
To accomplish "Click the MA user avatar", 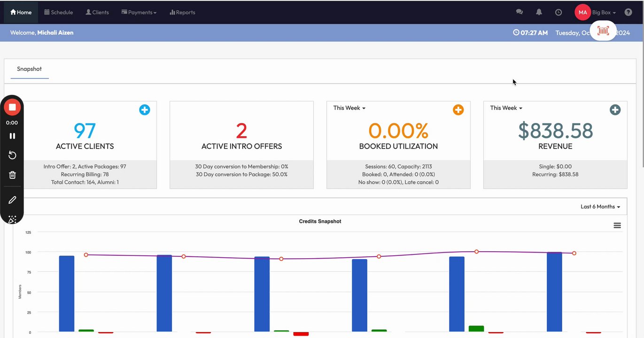I will click(x=582, y=12).
